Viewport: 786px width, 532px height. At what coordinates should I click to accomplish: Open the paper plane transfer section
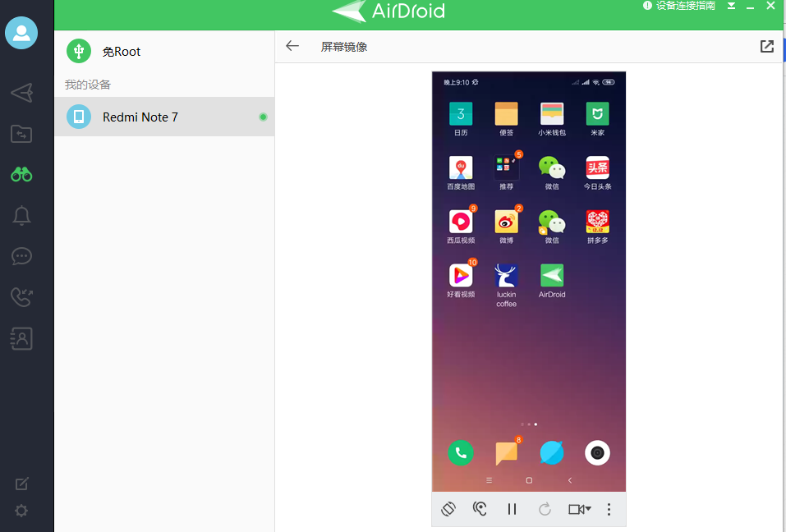tap(21, 93)
